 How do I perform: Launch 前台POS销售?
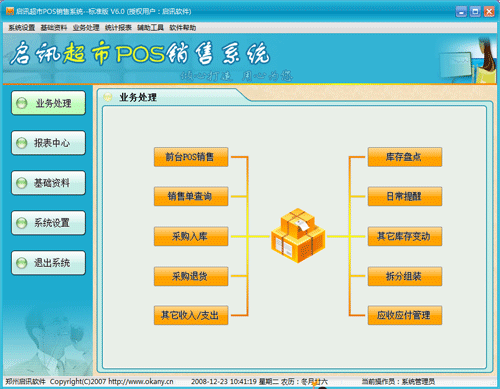point(191,157)
